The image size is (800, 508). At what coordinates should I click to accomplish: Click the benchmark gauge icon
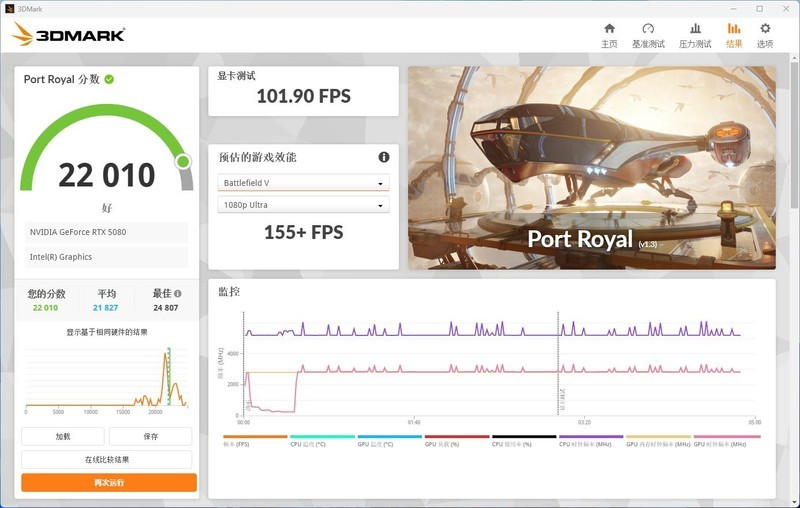648,29
